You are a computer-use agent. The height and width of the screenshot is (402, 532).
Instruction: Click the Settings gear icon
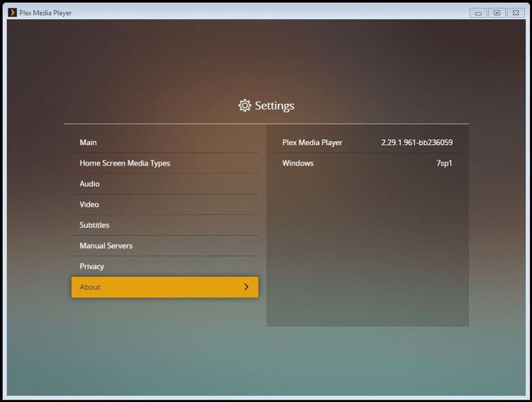coord(244,105)
